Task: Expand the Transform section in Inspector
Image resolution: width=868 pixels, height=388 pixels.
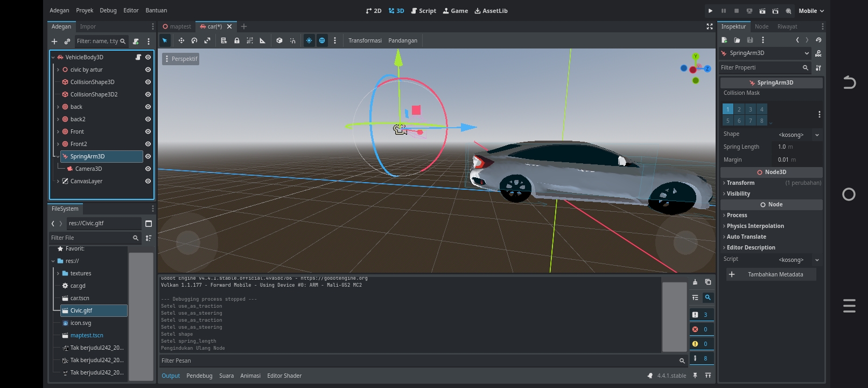Action: (772, 183)
